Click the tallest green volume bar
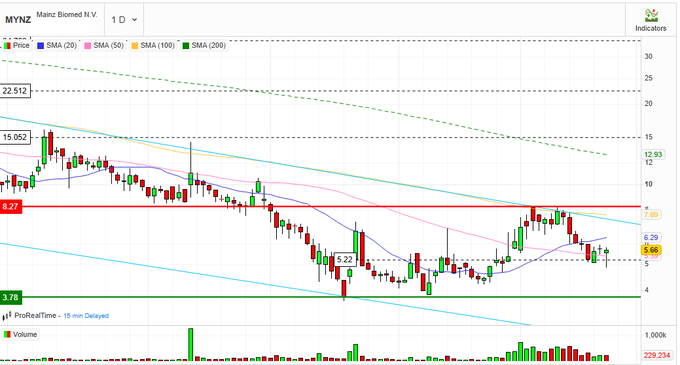Image resolution: width=680 pixels, height=365 pixels. click(190, 345)
